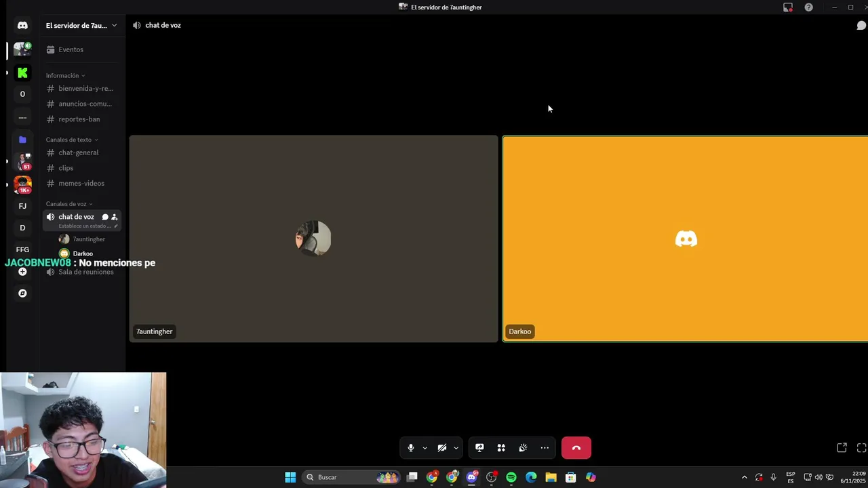Open Microsoft Edge from the taskbar
Screen dimensions: 868x488
coord(531,477)
